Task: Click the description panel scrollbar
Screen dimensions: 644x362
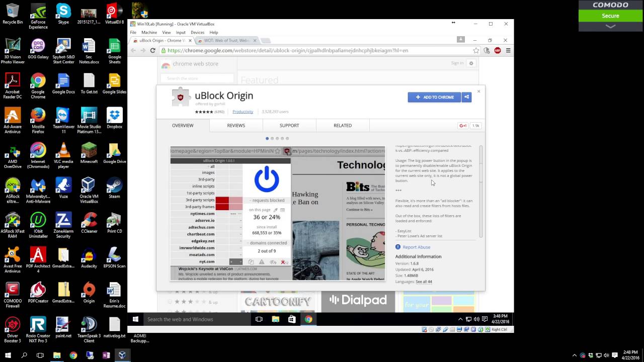Action: 481,191
